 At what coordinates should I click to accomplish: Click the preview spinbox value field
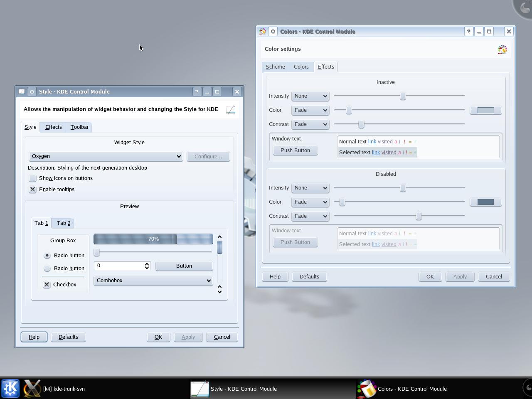click(x=118, y=266)
